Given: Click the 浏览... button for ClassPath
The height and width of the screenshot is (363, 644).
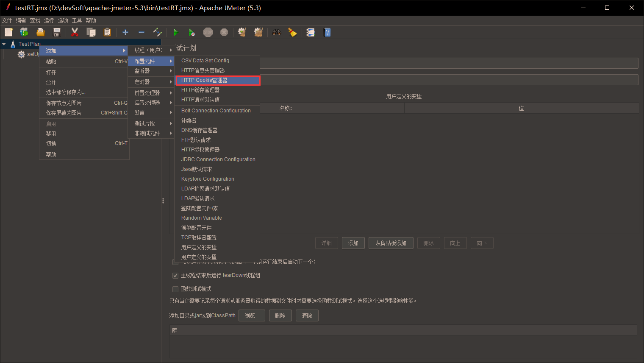Looking at the screenshot, I should (252, 315).
